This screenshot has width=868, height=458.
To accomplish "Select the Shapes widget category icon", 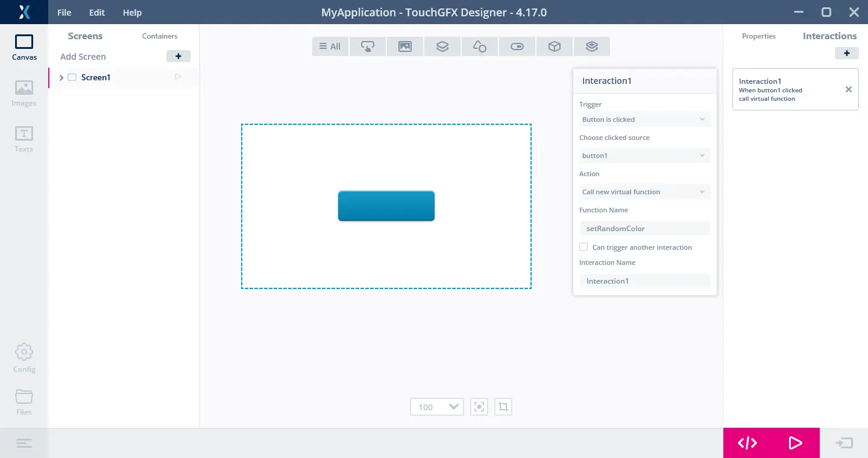I will (x=480, y=46).
